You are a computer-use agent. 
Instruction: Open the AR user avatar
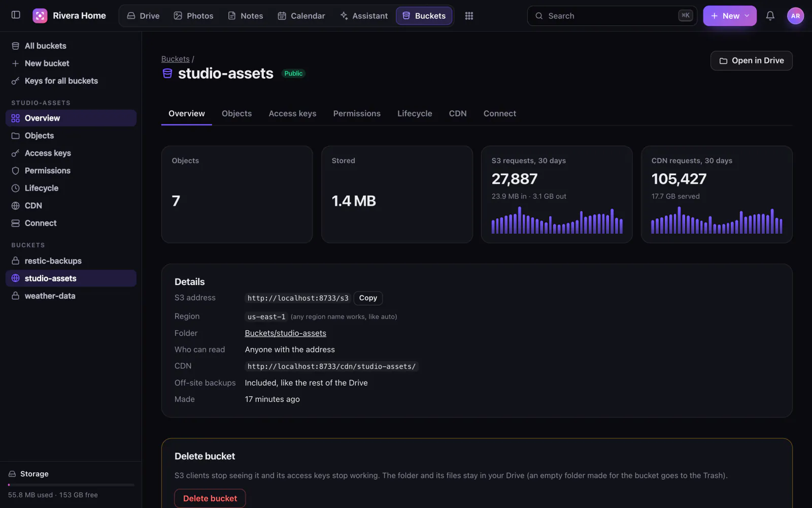tap(795, 16)
